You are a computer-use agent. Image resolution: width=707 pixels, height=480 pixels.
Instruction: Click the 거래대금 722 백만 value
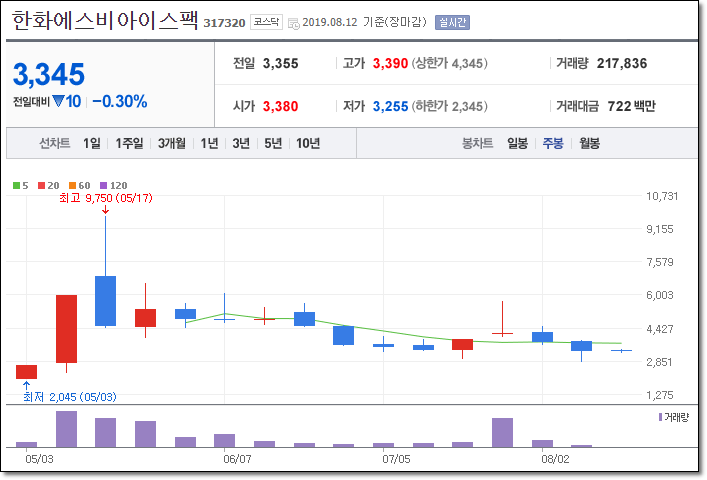[631, 106]
